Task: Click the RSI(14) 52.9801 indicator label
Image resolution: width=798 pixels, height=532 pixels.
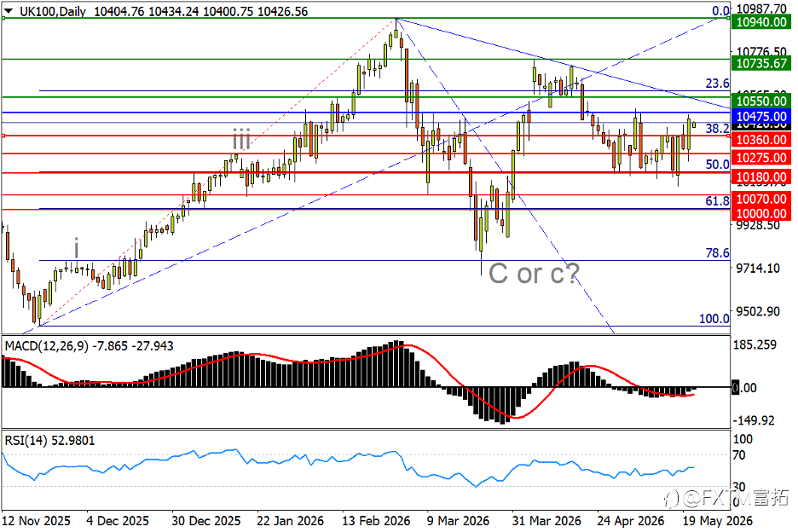Action: pos(49,441)
